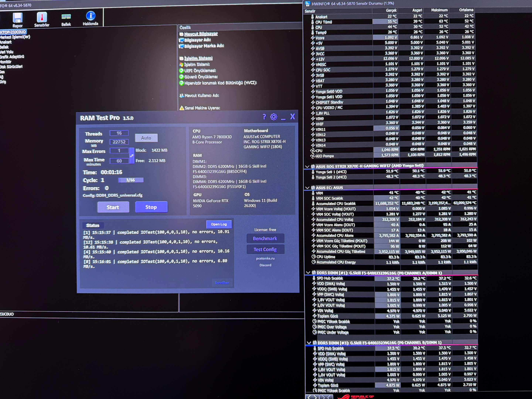Screen dimensions: 532x399
Task: Select Veri Yolu in the device tree
Action: [6, 52]
